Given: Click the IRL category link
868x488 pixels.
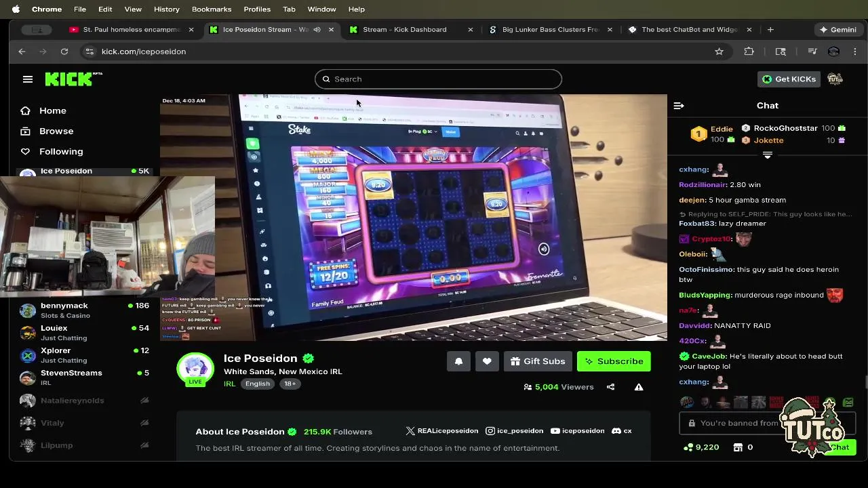Looking at the screenshot, I should (x=229, y=384).
